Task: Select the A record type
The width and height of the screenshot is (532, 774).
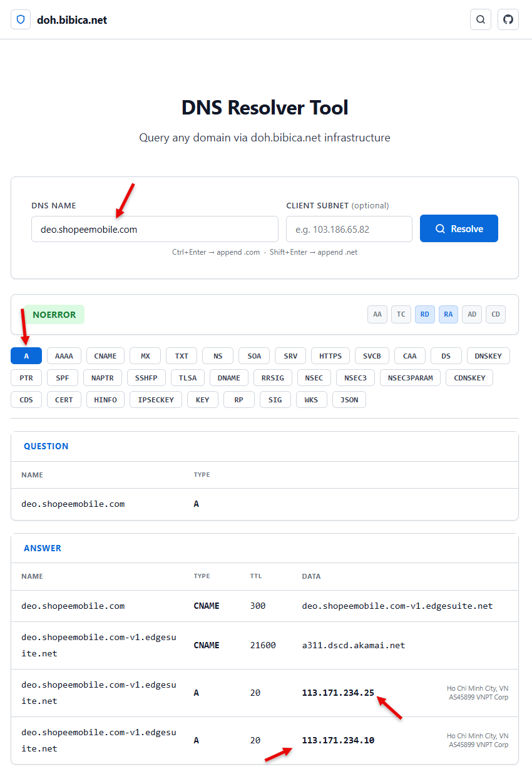Action: [26, 356]
